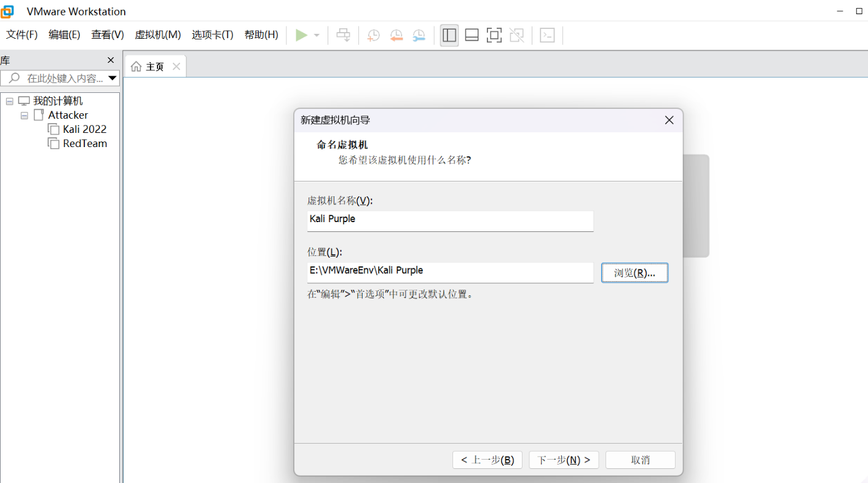
Task: Click the search magnifier icon in library
Action: tap(14, 78)
